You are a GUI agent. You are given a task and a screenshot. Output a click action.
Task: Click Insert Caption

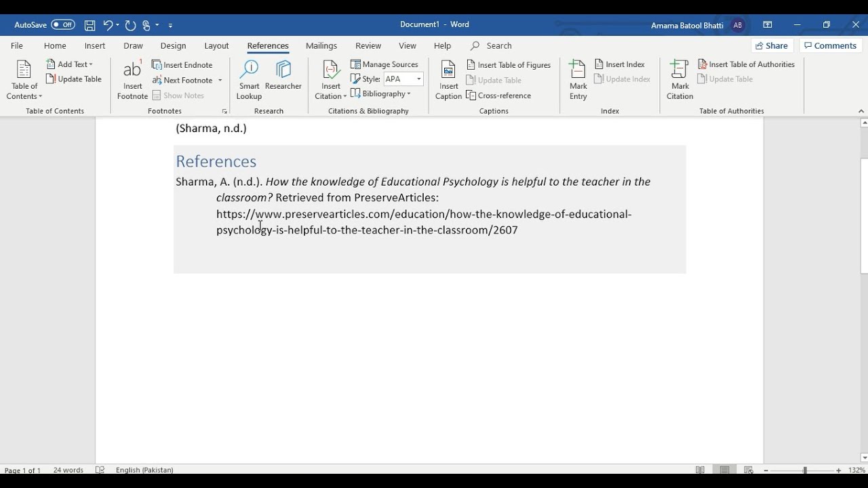[448, 80]
